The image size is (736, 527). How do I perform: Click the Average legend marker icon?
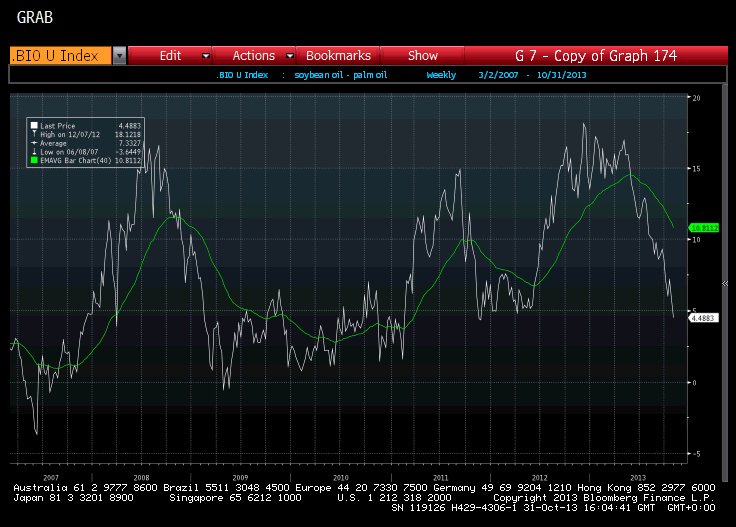(34, 142)
